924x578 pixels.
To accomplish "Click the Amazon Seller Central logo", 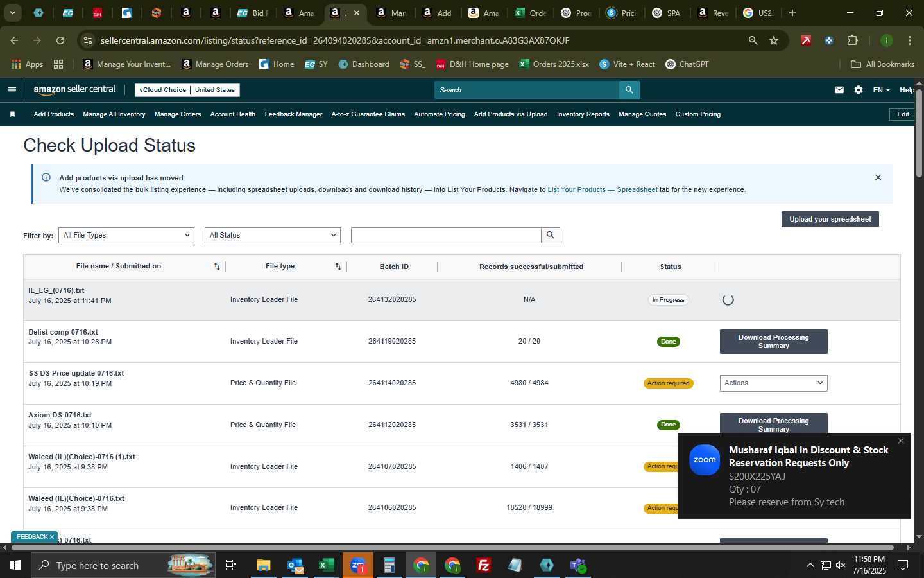I will 74,90.
